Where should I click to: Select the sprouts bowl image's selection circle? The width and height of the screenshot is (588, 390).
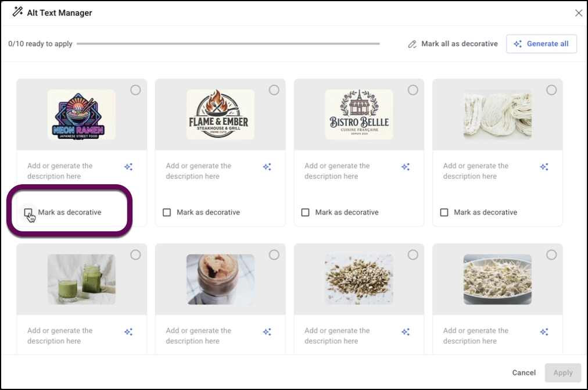coord(551,255)
